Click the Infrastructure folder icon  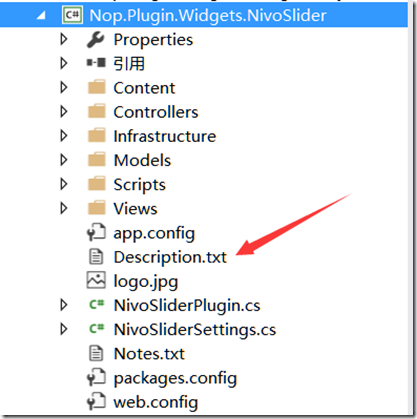pos(97,135)
